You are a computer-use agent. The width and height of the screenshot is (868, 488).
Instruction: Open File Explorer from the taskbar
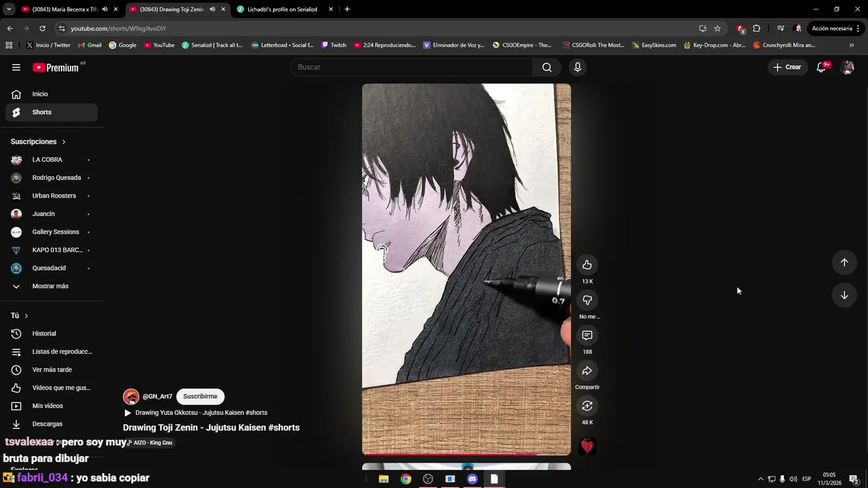383,479
